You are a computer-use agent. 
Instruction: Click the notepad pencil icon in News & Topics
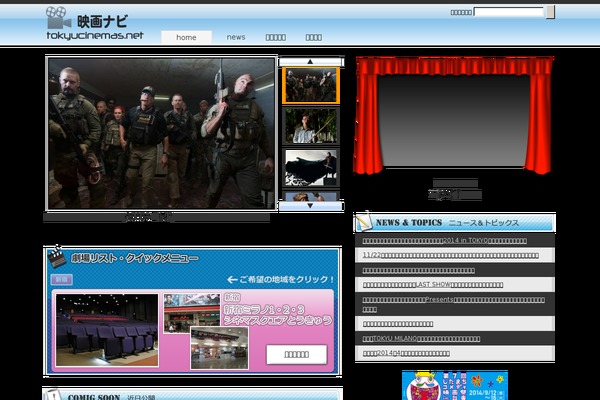coord(363,221)
